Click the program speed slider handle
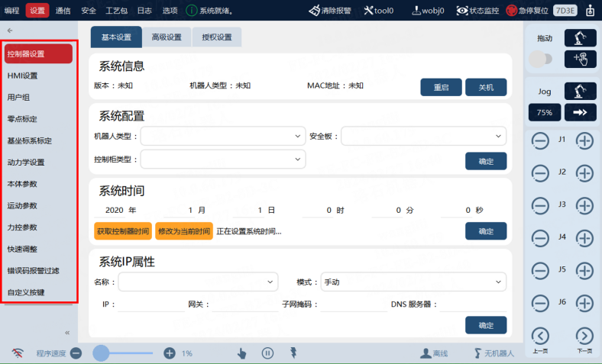 (x=101, y=353)
